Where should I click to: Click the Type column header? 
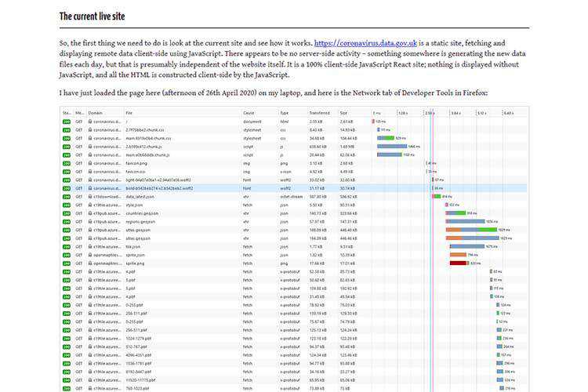(x=285, y=113)
